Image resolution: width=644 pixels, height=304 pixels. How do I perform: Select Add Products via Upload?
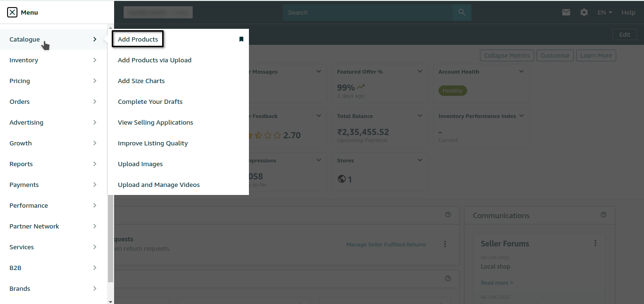(155, 60)
